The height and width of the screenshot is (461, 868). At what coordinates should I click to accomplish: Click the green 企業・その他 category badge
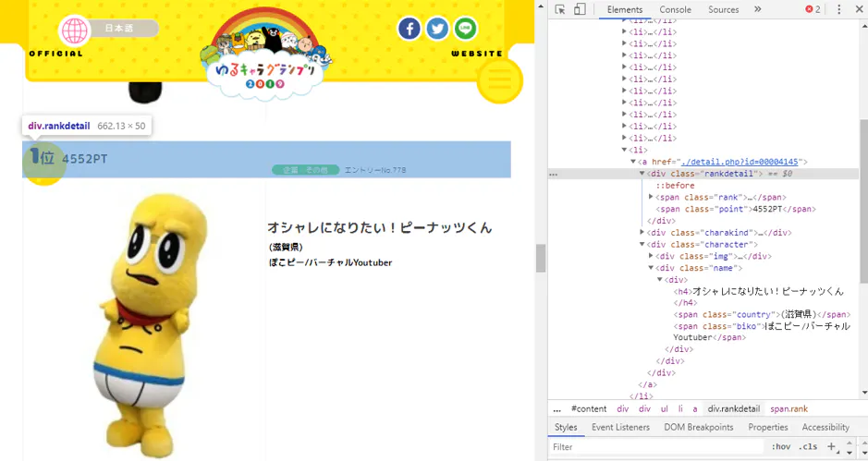306,170
